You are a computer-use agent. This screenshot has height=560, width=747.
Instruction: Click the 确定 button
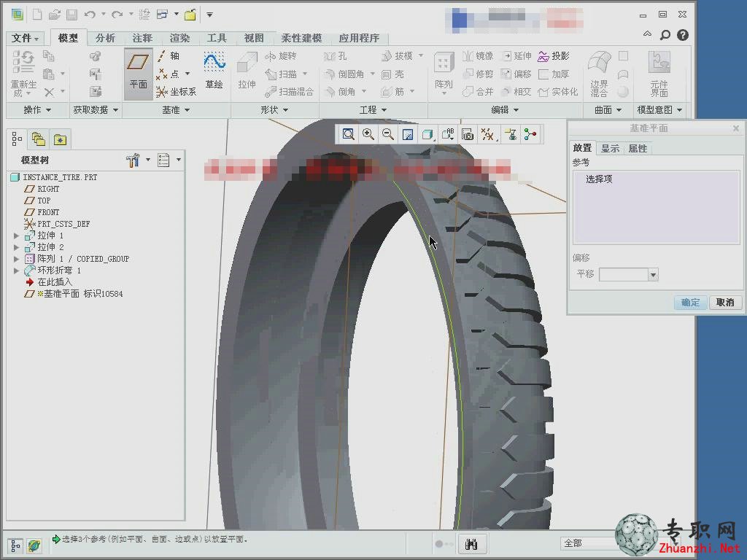[690, 303]
